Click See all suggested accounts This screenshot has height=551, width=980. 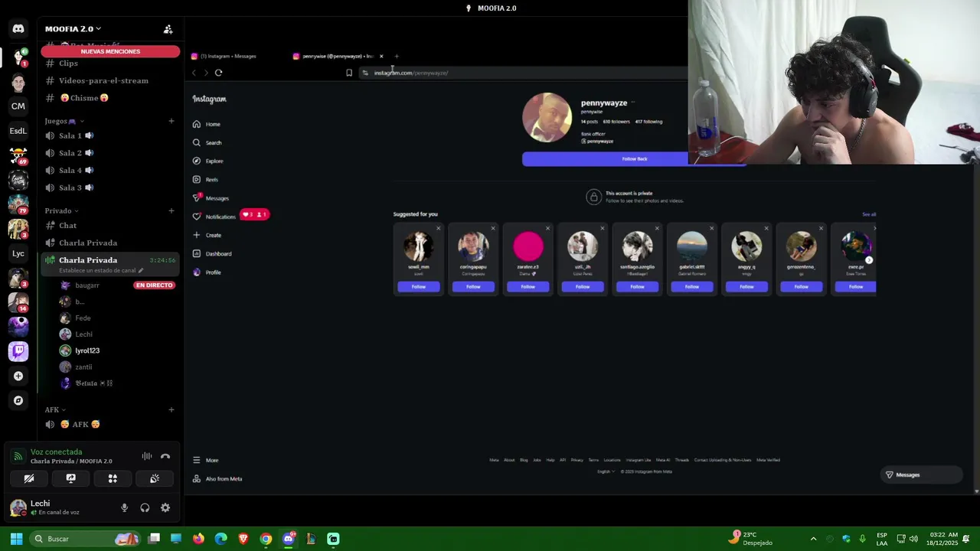(869, 214)
